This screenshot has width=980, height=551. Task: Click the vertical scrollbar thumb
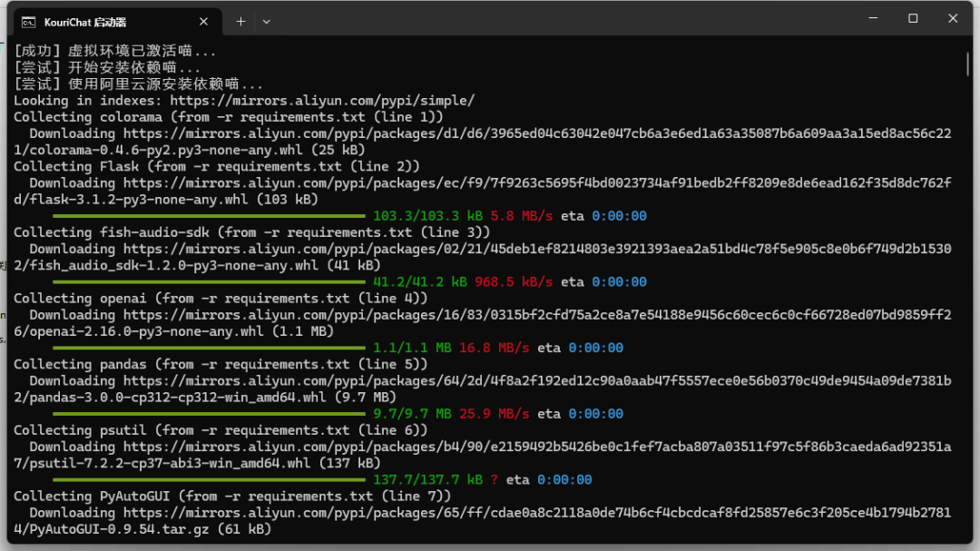coord(968,64)
